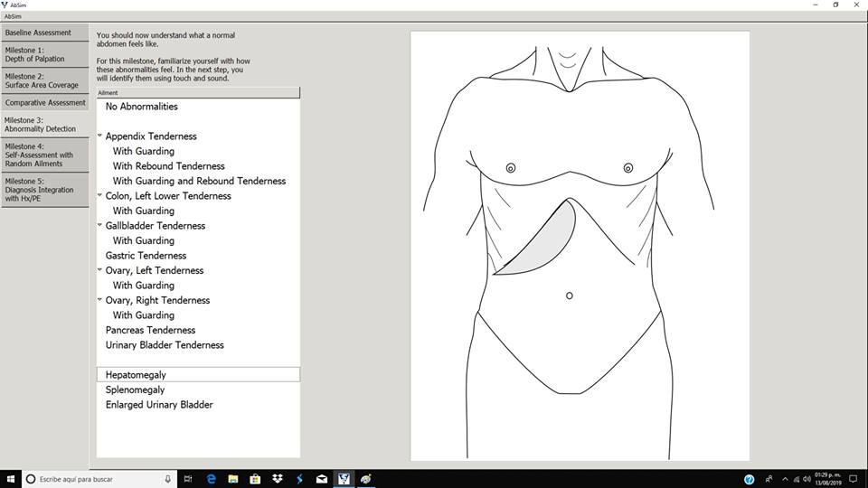The image size is (868, 488).
Task: Show hidden system tray icons
Action: (x=785, y=479)
